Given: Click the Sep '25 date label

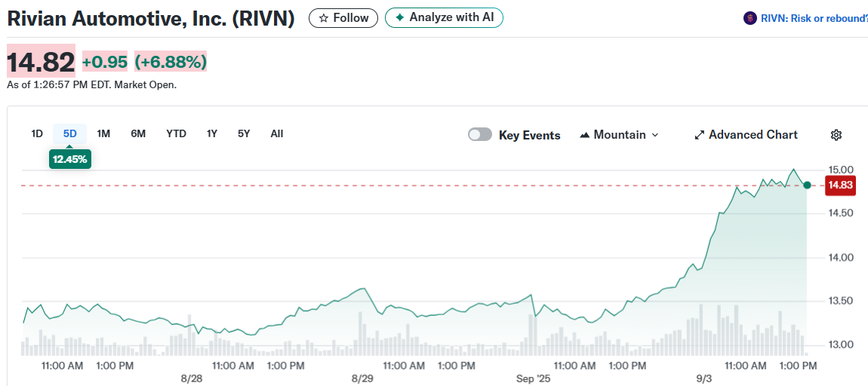Looking at the screenshot, I should click(534, 379).
